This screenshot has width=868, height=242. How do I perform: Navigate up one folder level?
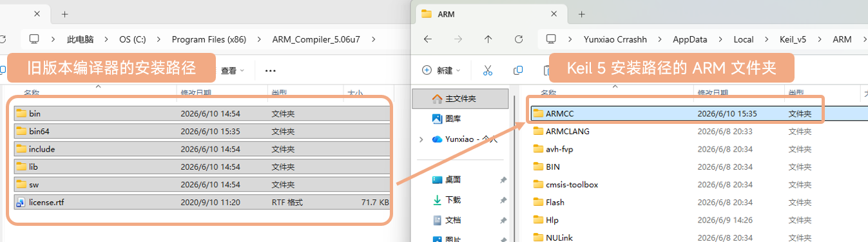click(x=488, y=39)
